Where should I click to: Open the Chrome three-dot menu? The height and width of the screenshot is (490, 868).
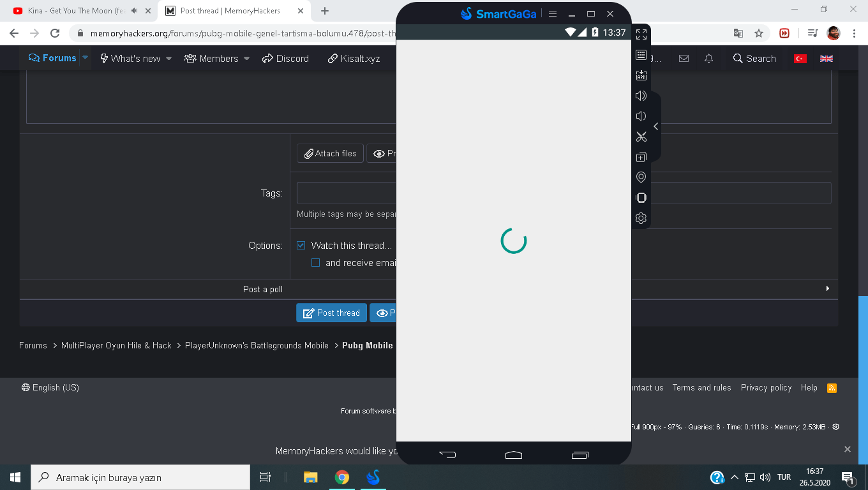pyautogui.click(x=855, y=33)
